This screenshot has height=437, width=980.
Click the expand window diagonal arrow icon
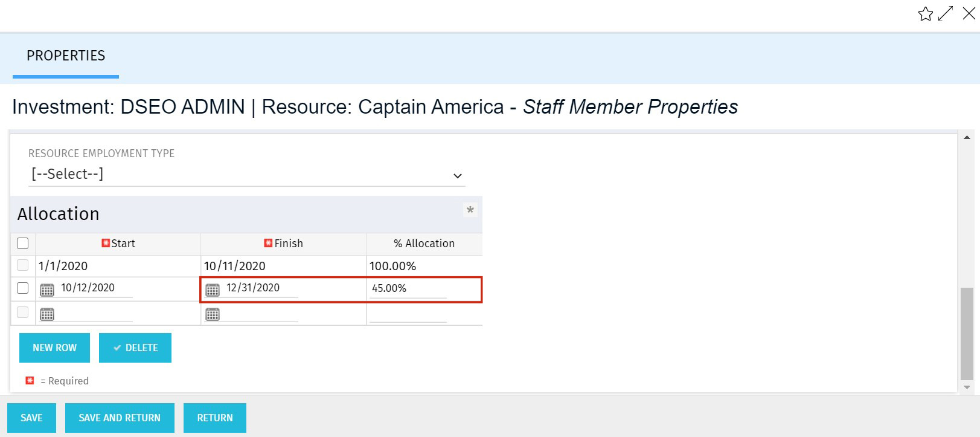coord(946,13)
